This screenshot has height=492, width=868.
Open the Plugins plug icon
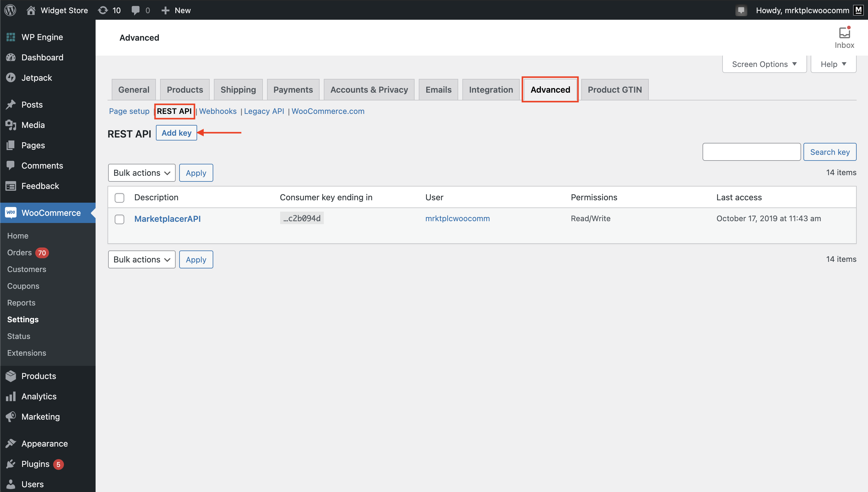(11, 464)
